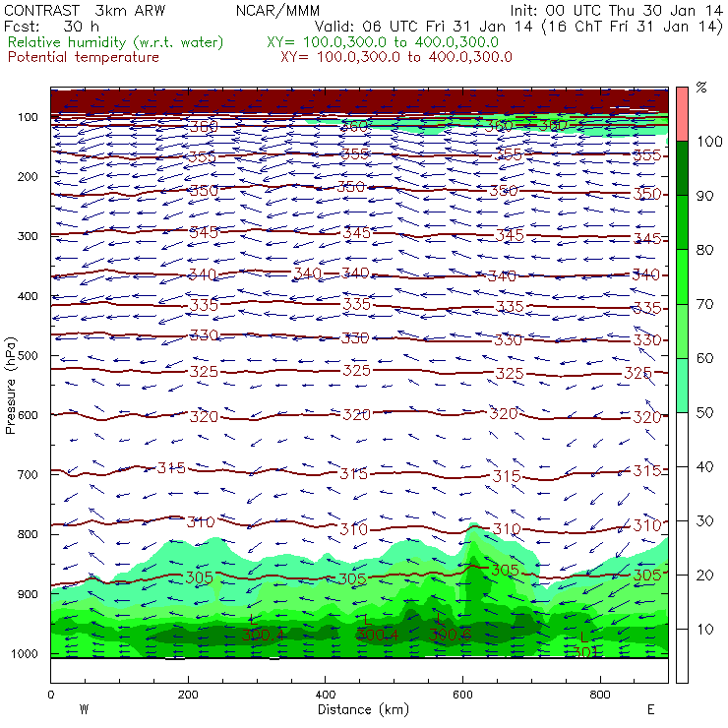Click the '500' tick on pressure axis
Image resolution: width=728 pixels, height=728 pixels.
pyautogui.click(x=28, y=356)
